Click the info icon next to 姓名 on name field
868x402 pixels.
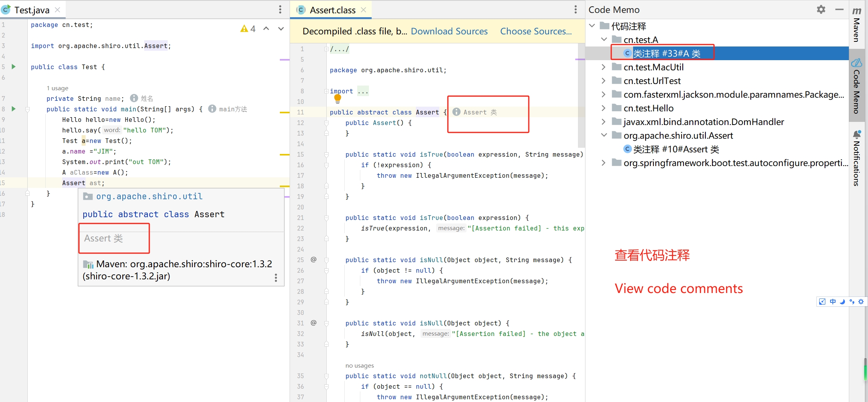pyautogui.click(x=133, y=98)
